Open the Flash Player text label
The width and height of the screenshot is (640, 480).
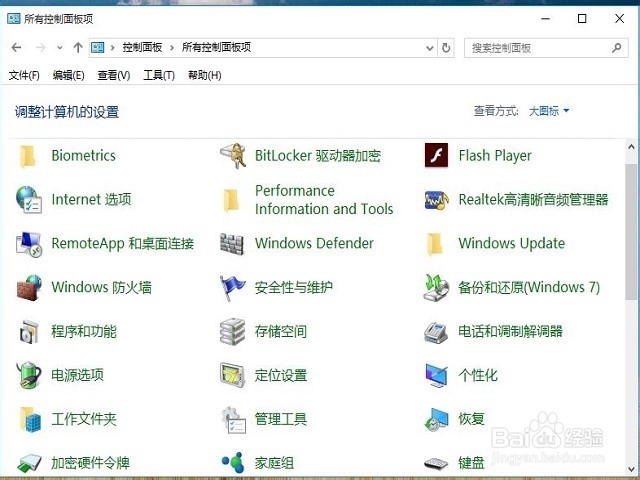(x=495, y=156)
